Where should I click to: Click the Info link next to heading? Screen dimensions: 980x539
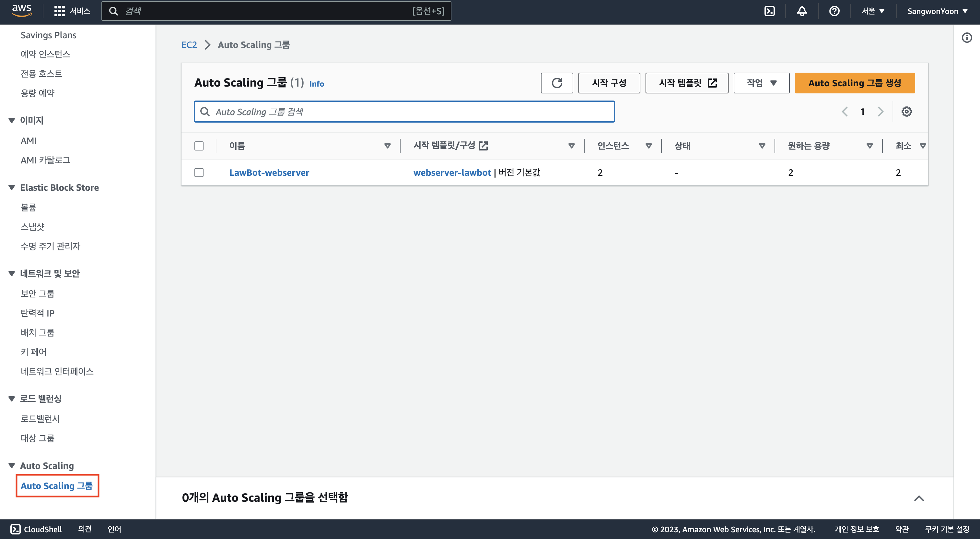(317, 84)
